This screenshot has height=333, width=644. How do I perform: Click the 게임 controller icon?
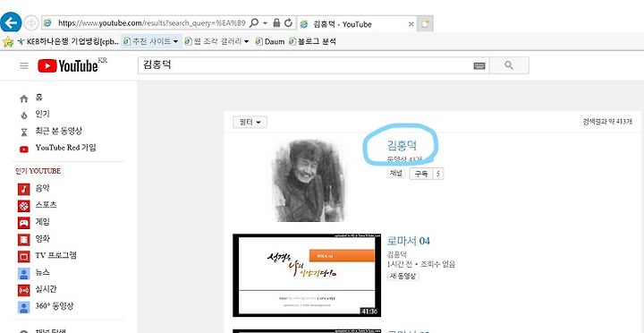coord(24,223)
